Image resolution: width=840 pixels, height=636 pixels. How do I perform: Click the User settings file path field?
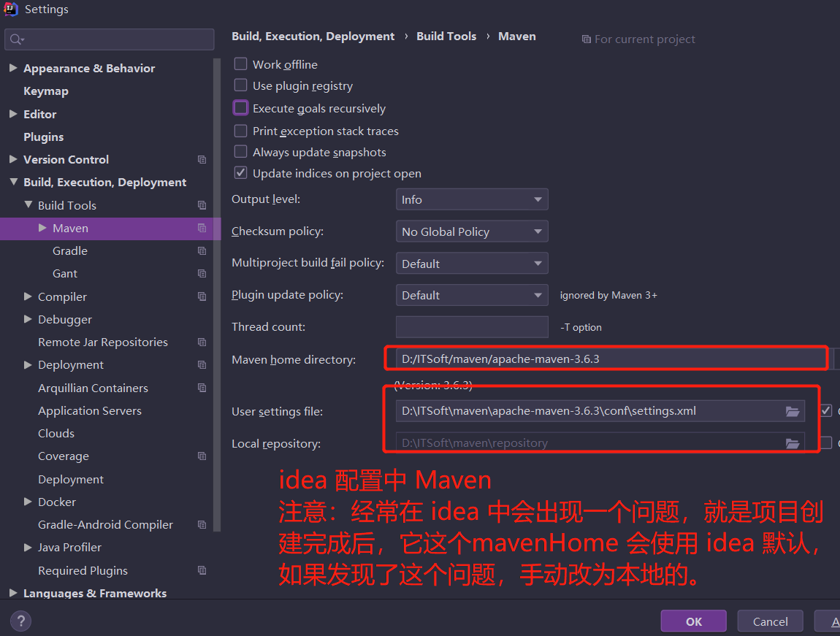tap(600, 411)
